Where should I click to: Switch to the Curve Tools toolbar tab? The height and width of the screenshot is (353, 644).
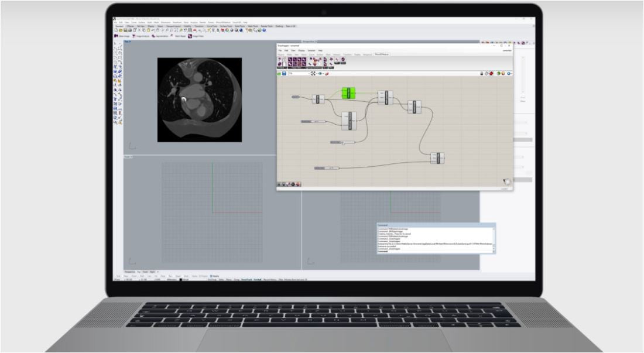tap(211, 26)
